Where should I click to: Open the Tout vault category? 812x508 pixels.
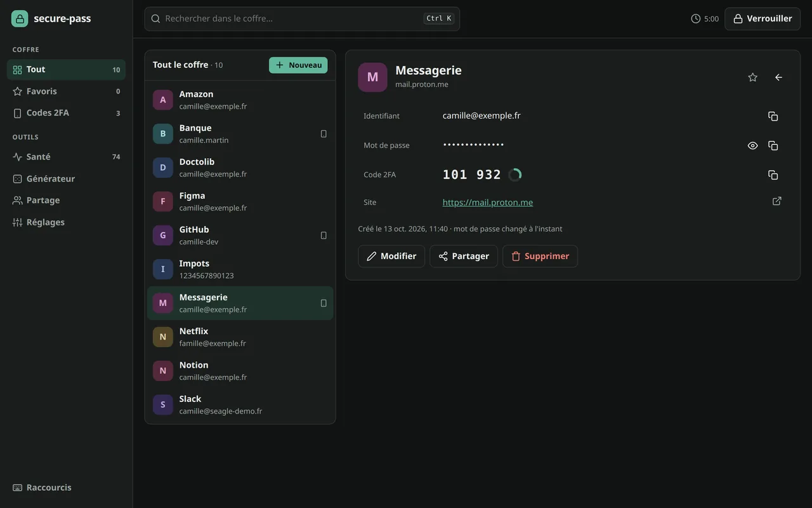(66, 70)
